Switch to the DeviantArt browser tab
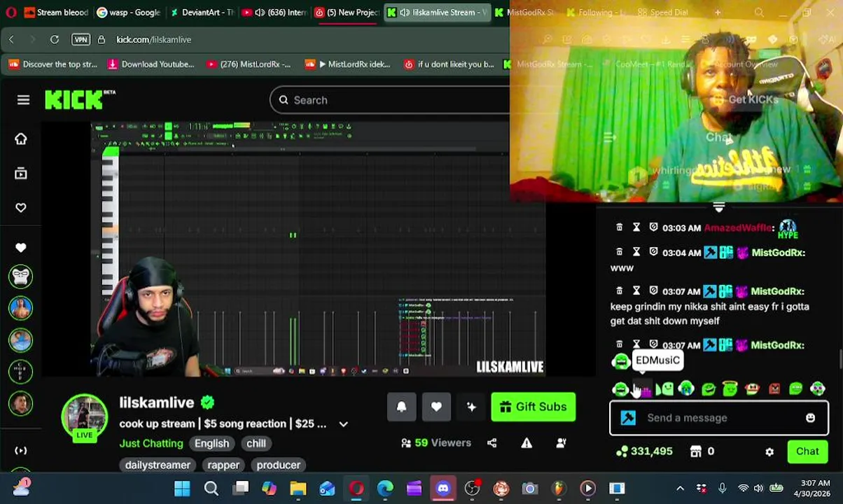Viewport: 843px width, 504px height. 202,12
